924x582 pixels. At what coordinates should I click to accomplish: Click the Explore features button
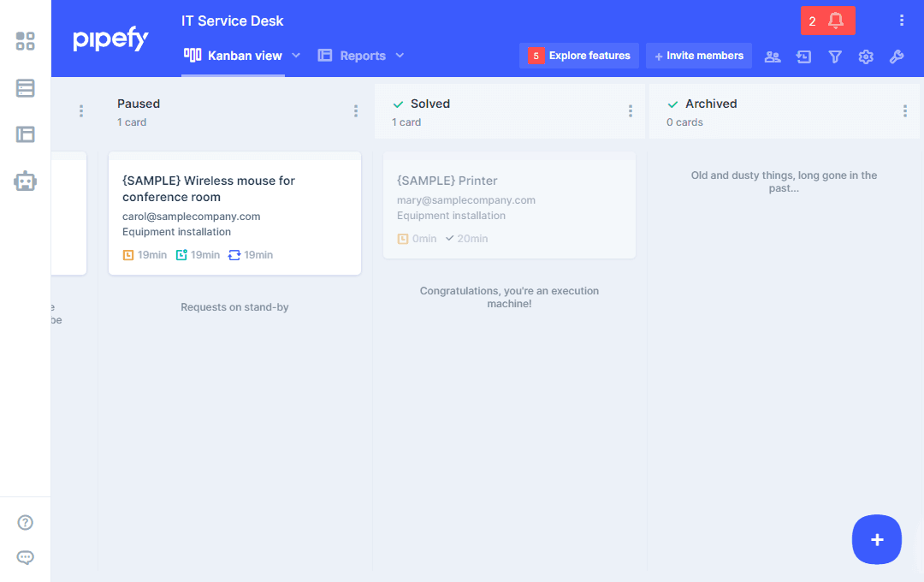click(x=579, y=56)
